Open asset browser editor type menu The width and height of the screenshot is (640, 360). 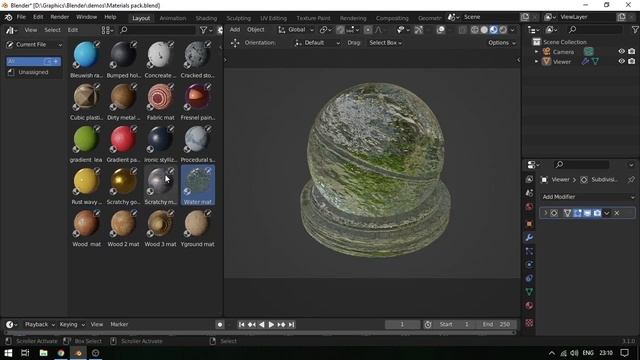(x=11, y=30)
